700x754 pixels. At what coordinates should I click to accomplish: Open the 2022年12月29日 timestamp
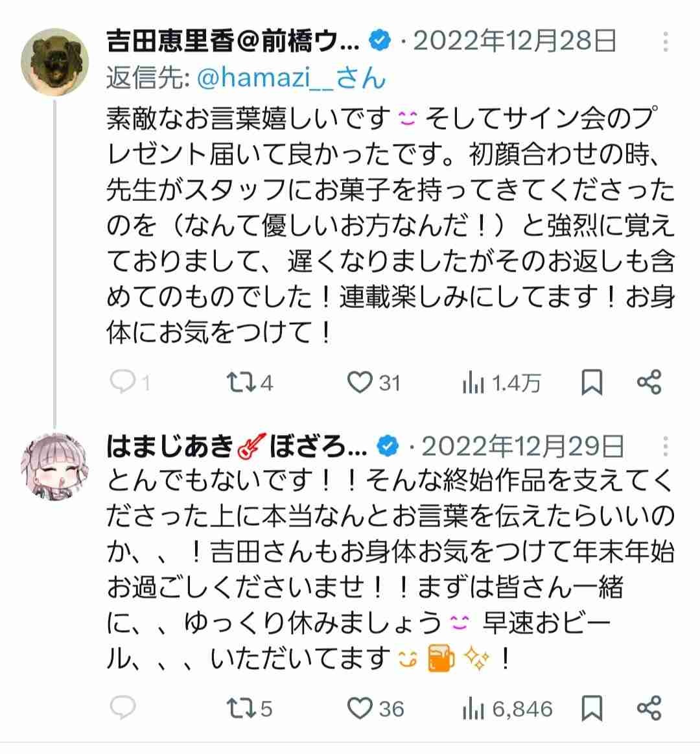pos(522,446)
